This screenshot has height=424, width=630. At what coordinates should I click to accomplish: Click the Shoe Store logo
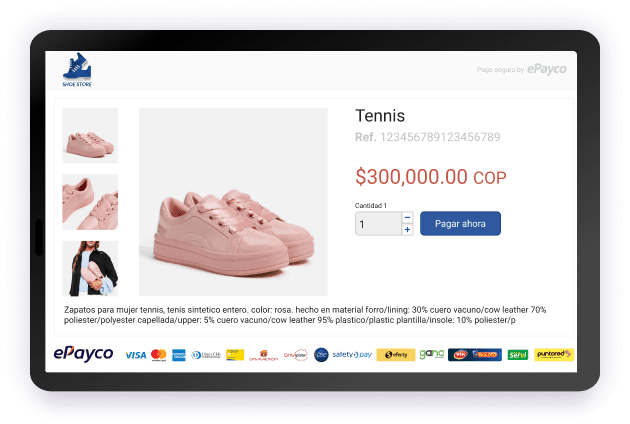tap(77, 70)
